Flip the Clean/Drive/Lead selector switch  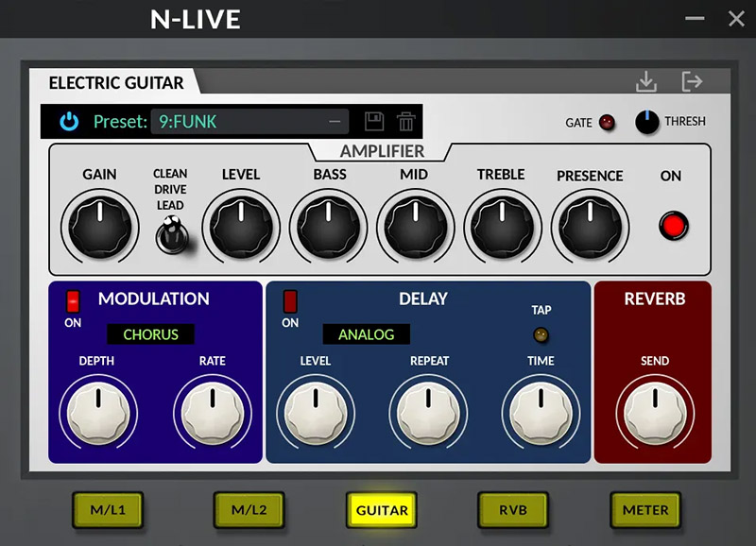pos(170,232)
